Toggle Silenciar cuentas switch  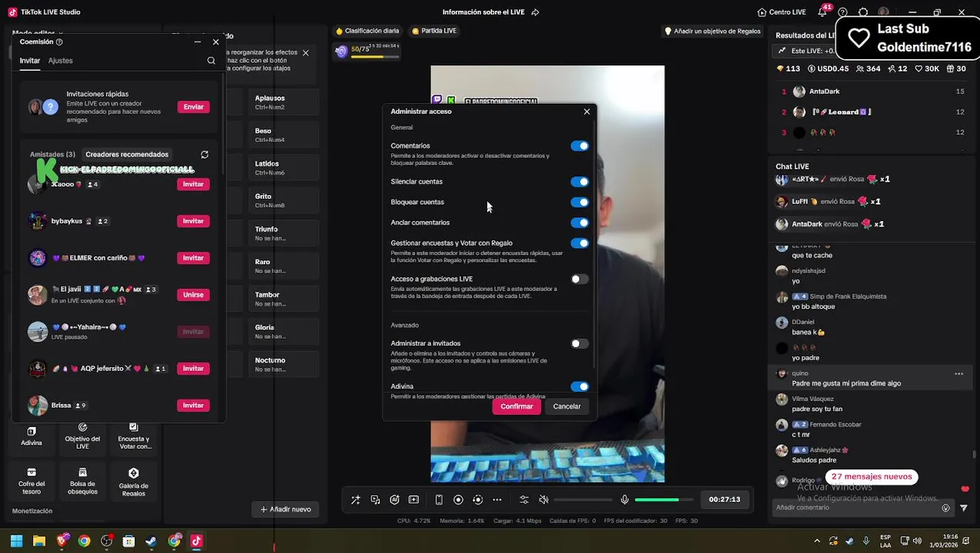(580, 182)
